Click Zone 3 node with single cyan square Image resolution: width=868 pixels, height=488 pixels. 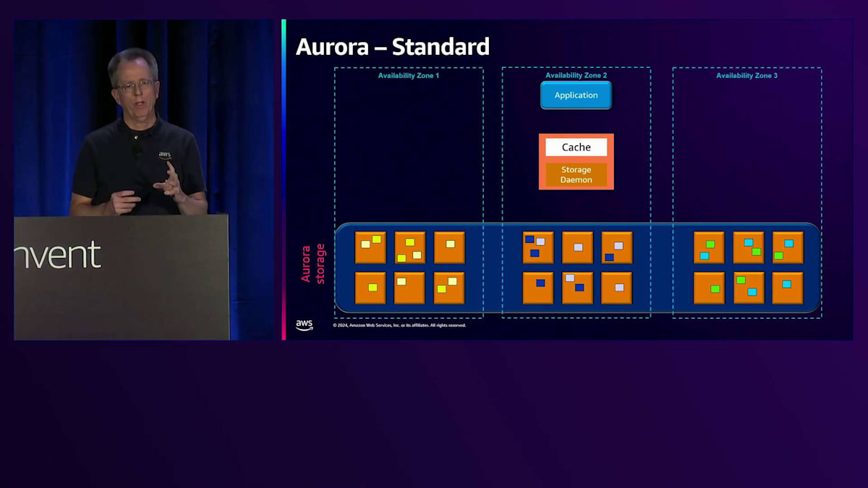pos(787,288)
